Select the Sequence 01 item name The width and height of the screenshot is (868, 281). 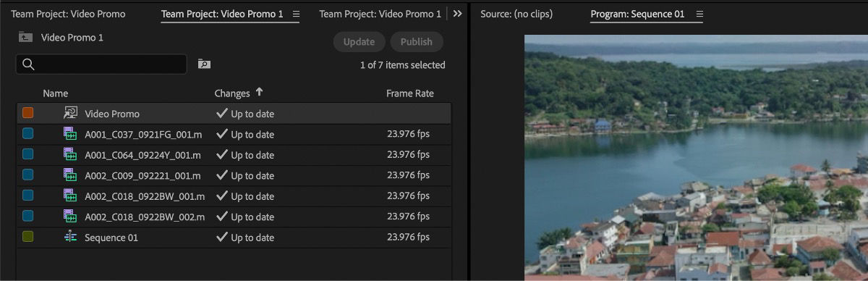coord(111,238)
